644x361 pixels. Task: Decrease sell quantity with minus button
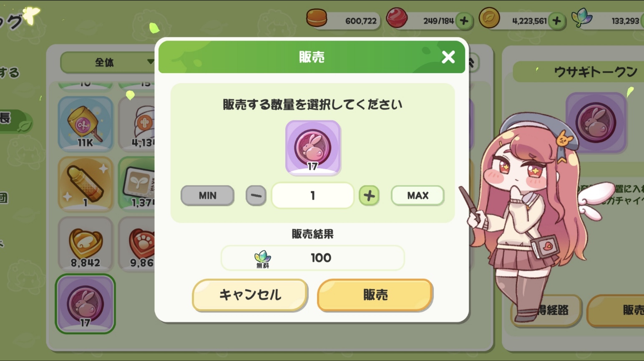tap(256, 196)
